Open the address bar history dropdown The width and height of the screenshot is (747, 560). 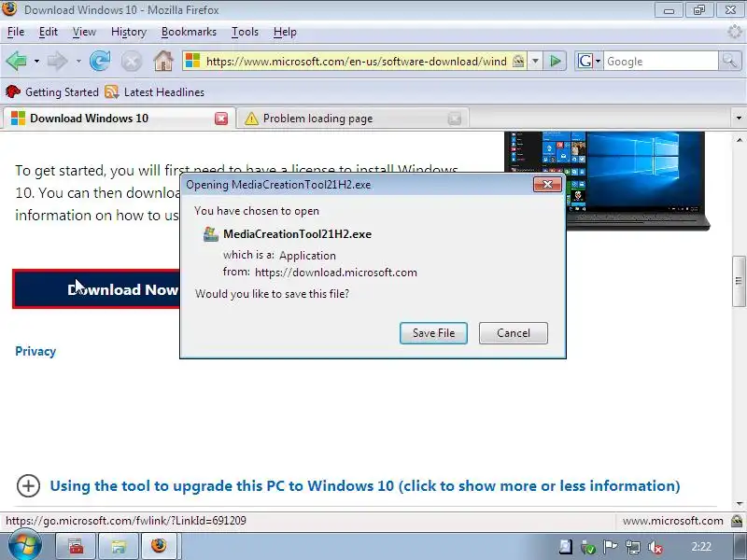coord(535,62)
